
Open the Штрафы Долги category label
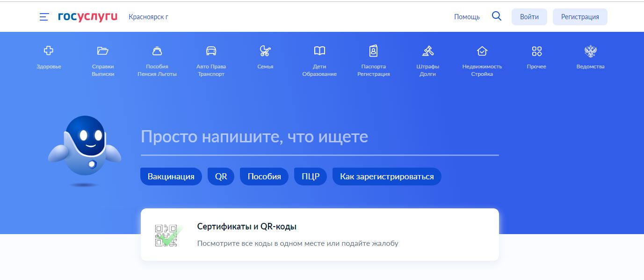click(428, 70)
